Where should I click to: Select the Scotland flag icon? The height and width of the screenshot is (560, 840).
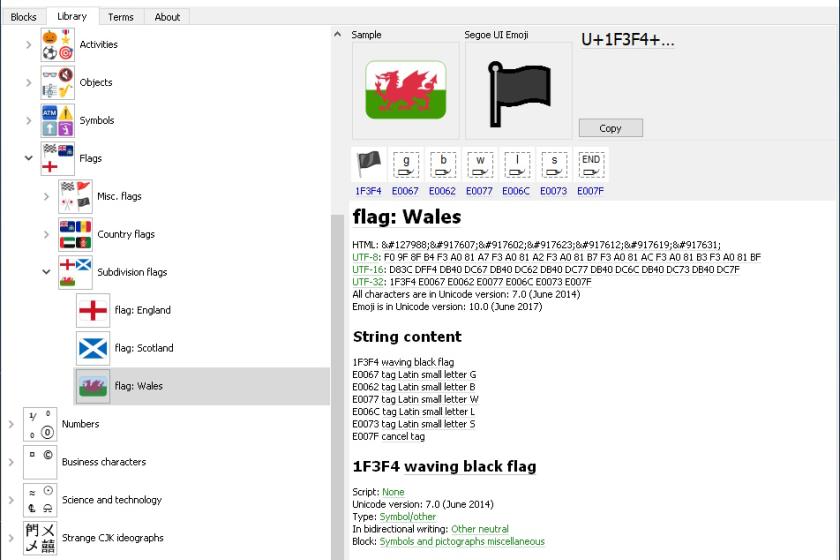[93, 348]
